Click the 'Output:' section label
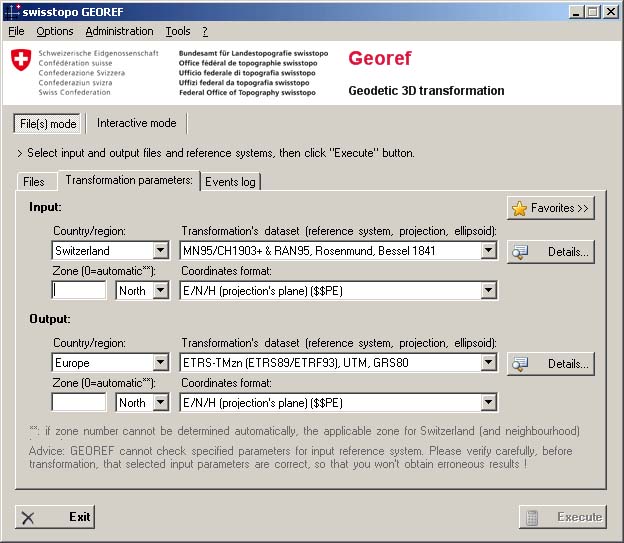624x543 pixels. [50, 319]
